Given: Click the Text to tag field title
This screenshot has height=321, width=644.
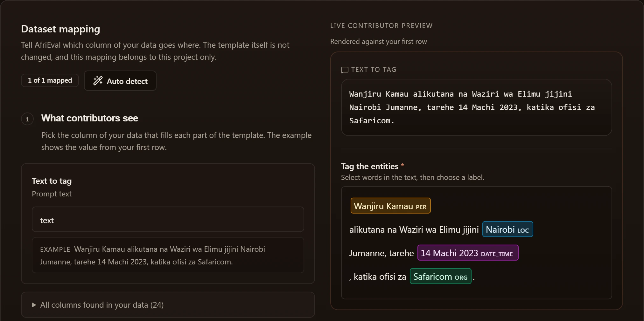Looking at the screenshot, I should [x=52, y=181].
